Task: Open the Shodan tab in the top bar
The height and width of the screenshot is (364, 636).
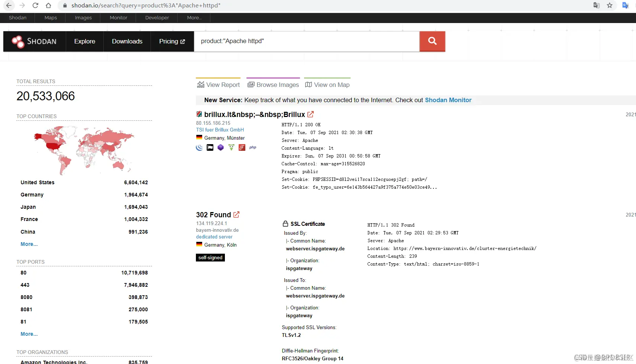Action: [x=17, y=18]
